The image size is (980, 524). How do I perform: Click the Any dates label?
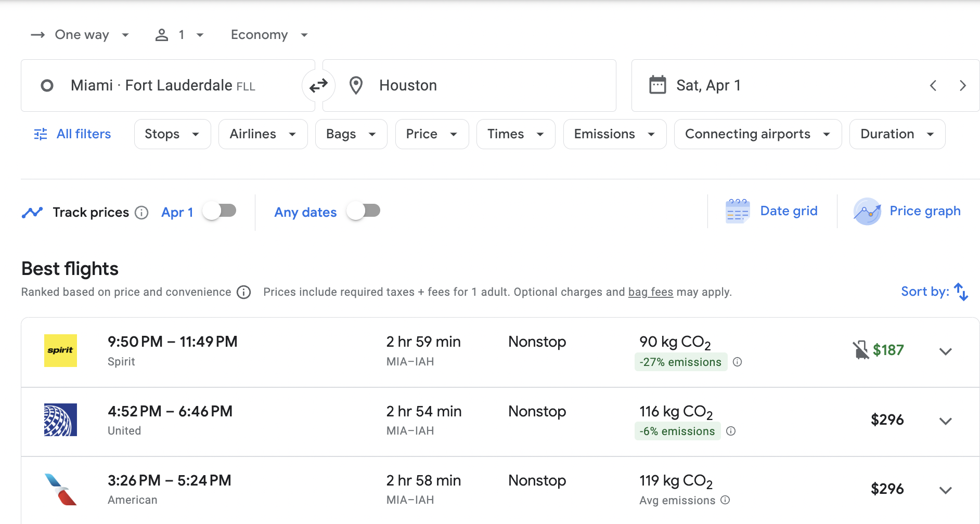(305, 213)
